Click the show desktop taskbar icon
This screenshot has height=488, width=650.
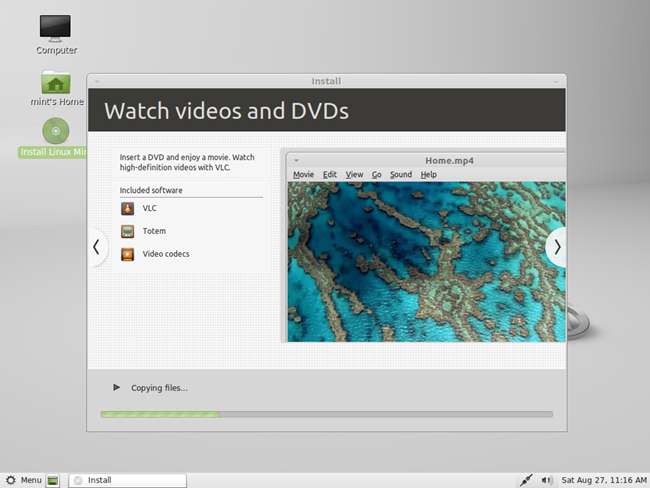click(x=53, y=481)
